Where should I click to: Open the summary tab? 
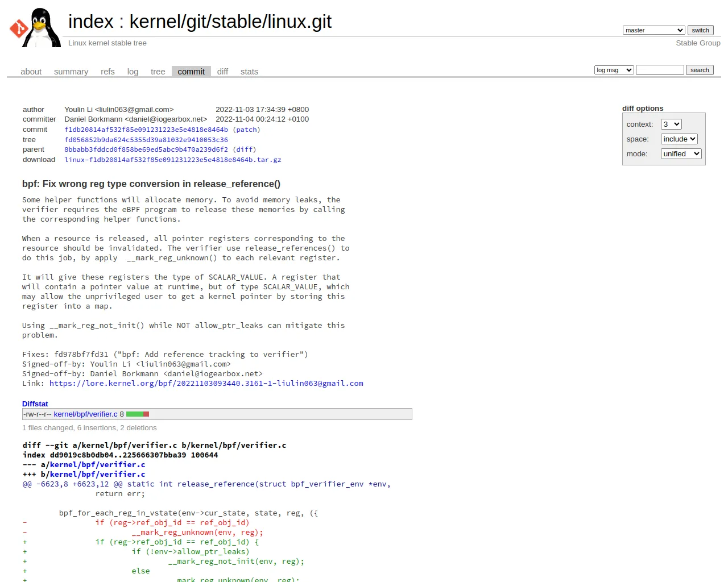71,72
